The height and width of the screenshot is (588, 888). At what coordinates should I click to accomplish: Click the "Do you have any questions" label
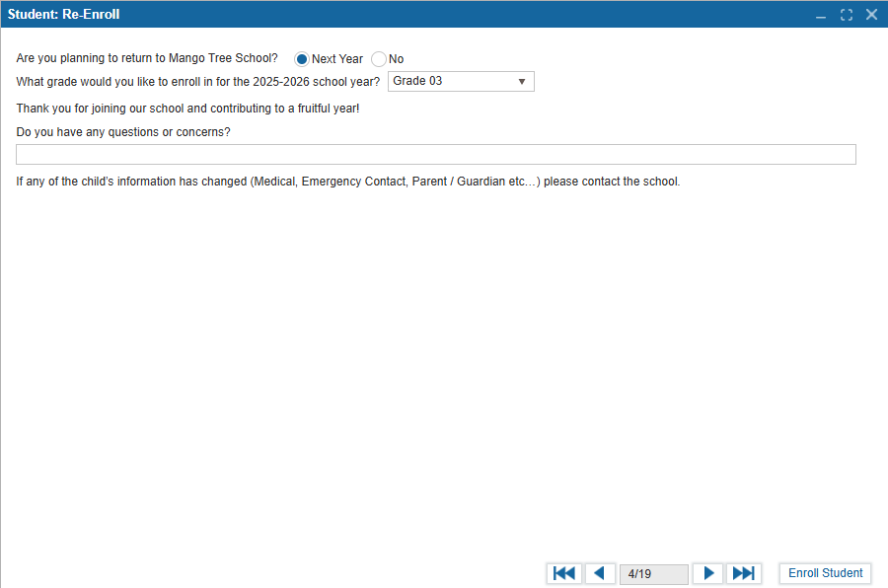point(123,132)
